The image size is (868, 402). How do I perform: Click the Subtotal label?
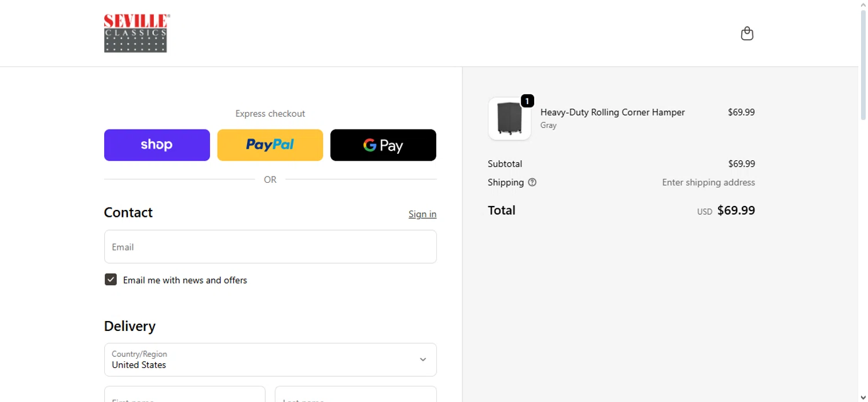click(x=505, y=164)
